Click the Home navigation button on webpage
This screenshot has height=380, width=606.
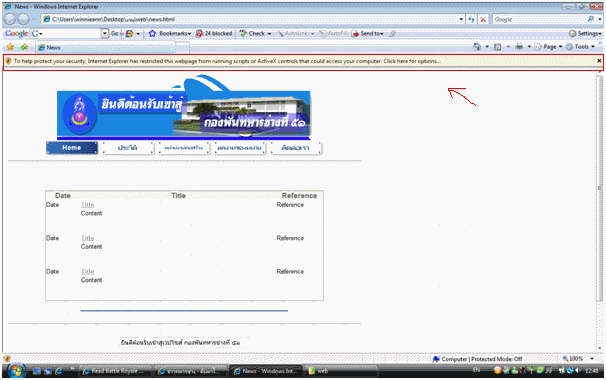tap(72, 148)
